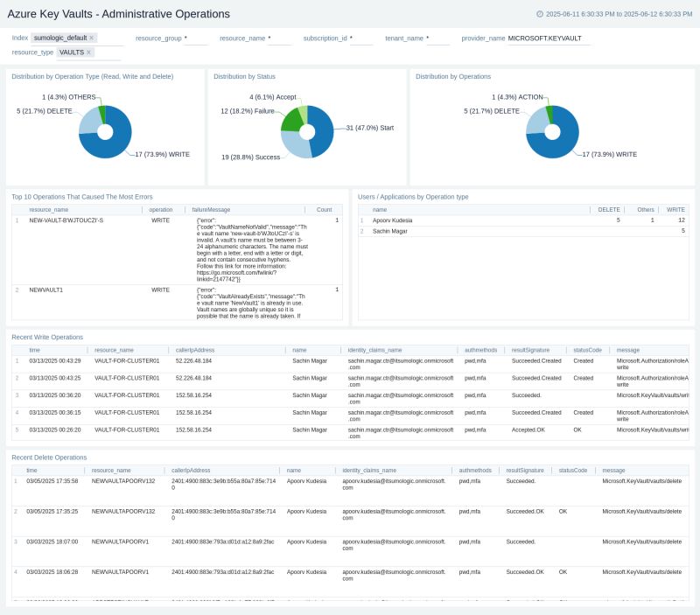Open the 2025-06-11 to 2025-06-12 time range picker
The height and width of the screenshot is (615, 700).
tap(618, 13)
